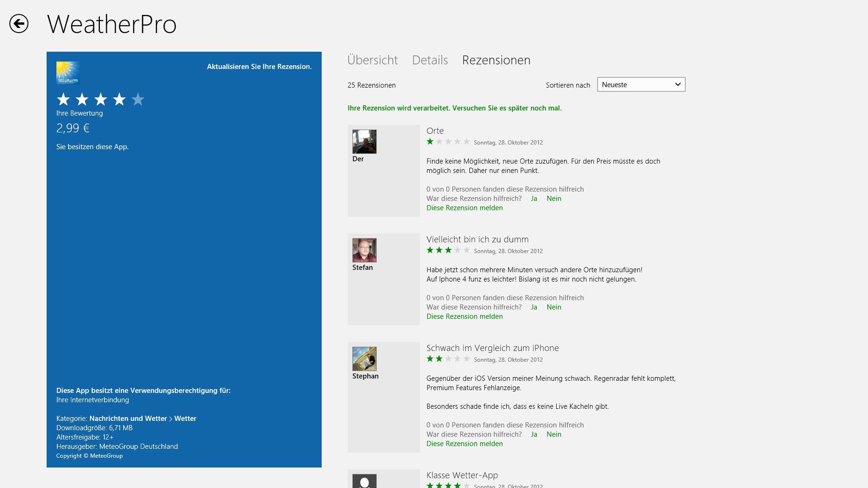Report the 'Vielleicht bin ich zu dumm' review
The height and width of the screenshot is (488, 868).
tap(464, 316)
